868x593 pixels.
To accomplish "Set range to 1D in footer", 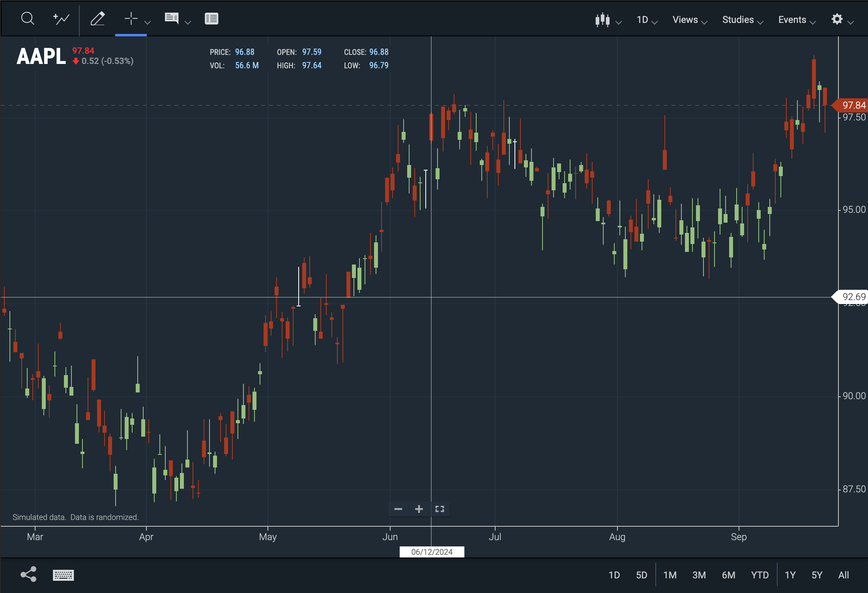I will point(614,575).
